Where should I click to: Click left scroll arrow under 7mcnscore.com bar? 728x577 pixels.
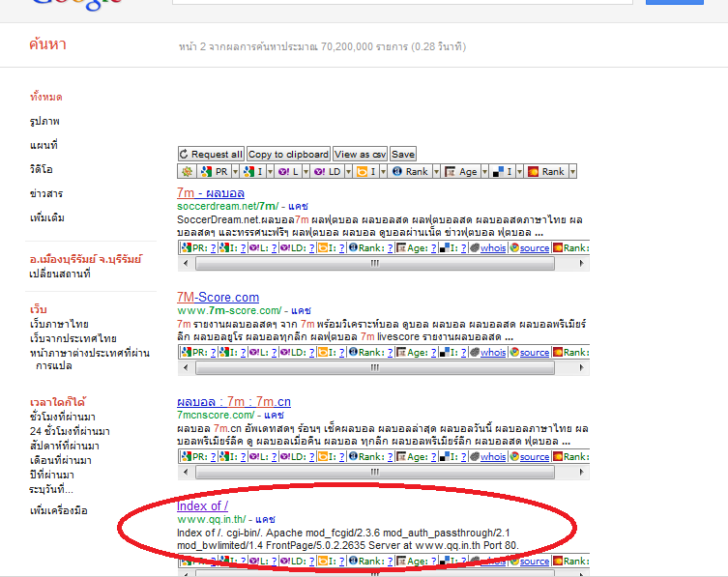[186, 472]
